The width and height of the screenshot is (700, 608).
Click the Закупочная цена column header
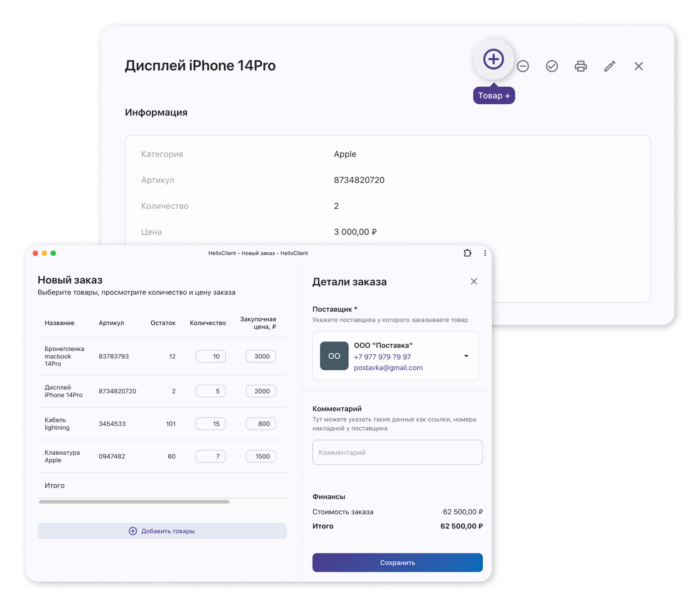coord(258,323)
